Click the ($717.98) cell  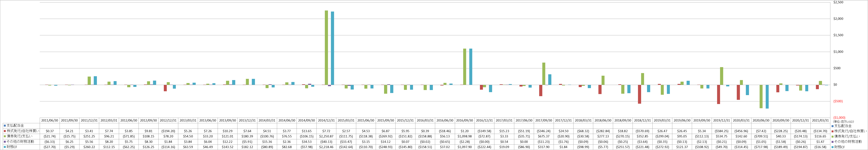pos(761,147)
